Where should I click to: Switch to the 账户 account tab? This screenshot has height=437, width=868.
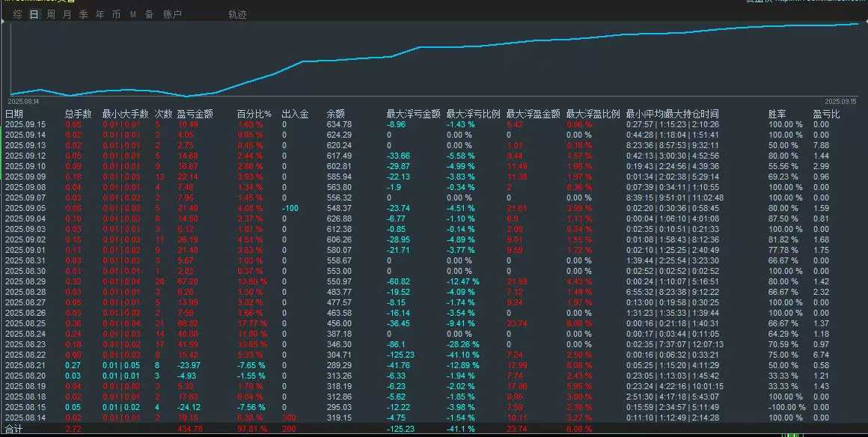pos(173,15)
